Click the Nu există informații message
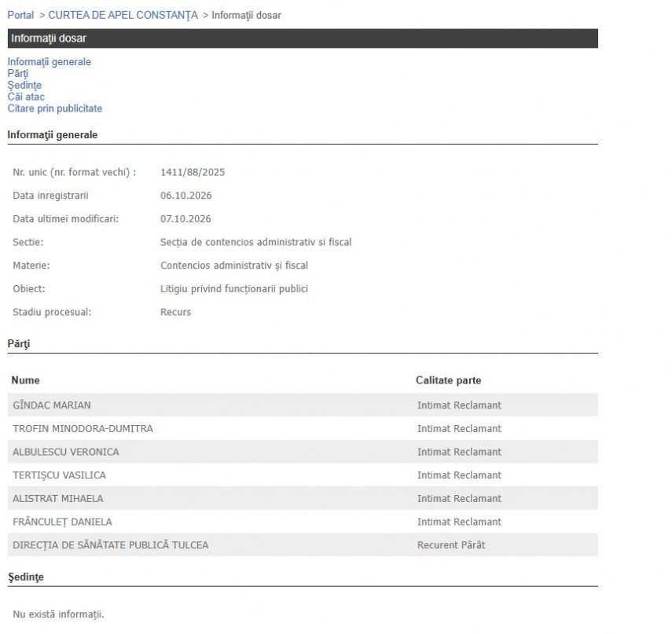This screenshot has height=634, width=672. pyautogui.click(x=58, y=614)
